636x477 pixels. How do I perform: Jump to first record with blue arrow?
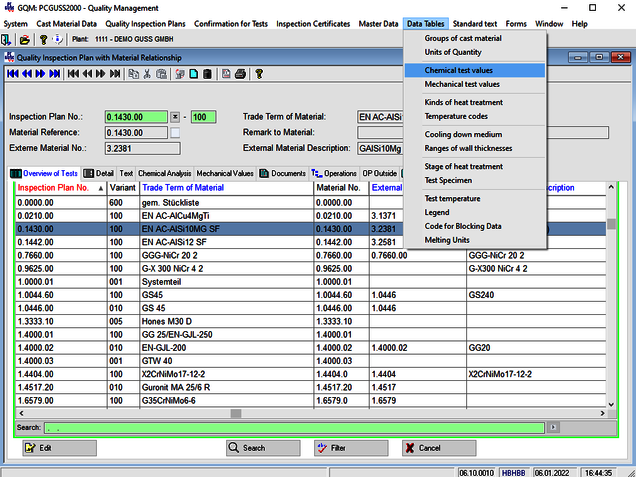pos(11,73)
